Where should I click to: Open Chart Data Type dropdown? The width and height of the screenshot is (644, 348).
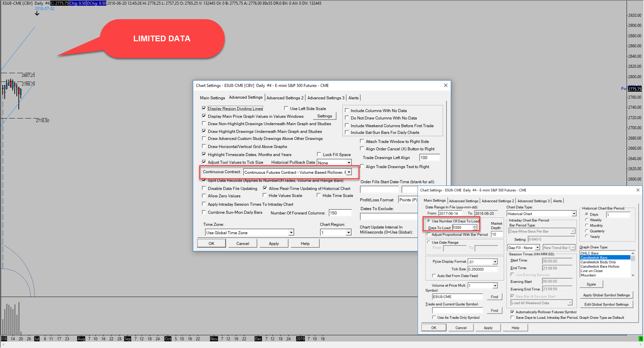pos(574,214)
